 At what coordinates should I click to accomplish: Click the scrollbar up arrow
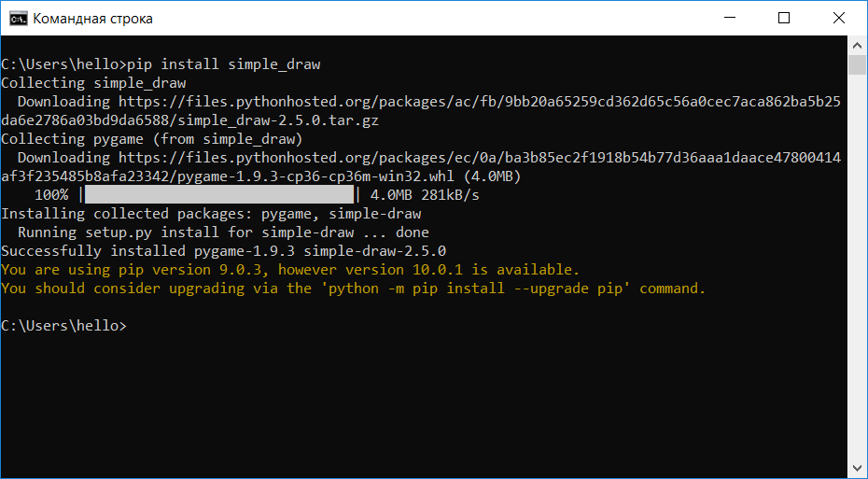point(858,44)
